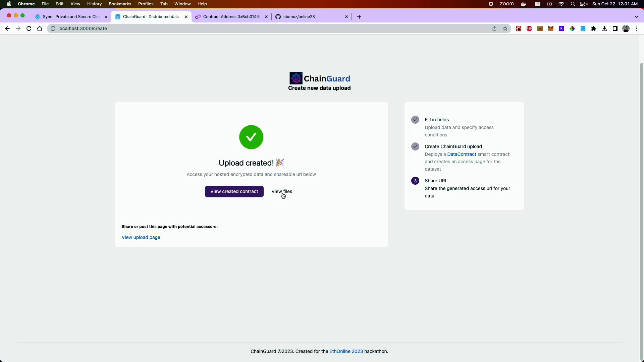Open the Profiles menu
Viewport: 644px width, 362px height.
(146, 4)
